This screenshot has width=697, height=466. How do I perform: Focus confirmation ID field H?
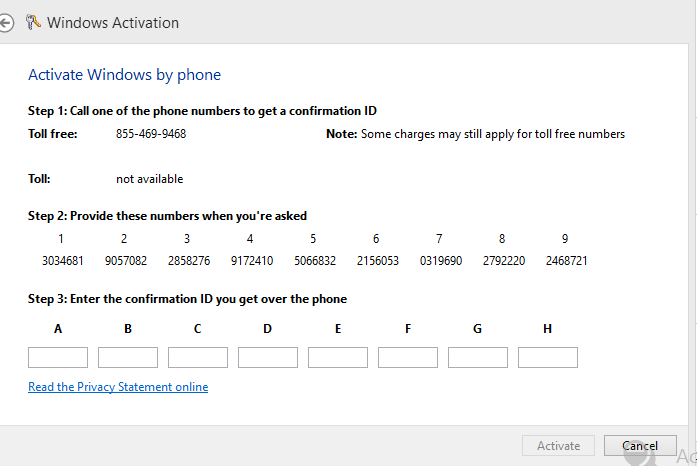click(x=548, y=358)
